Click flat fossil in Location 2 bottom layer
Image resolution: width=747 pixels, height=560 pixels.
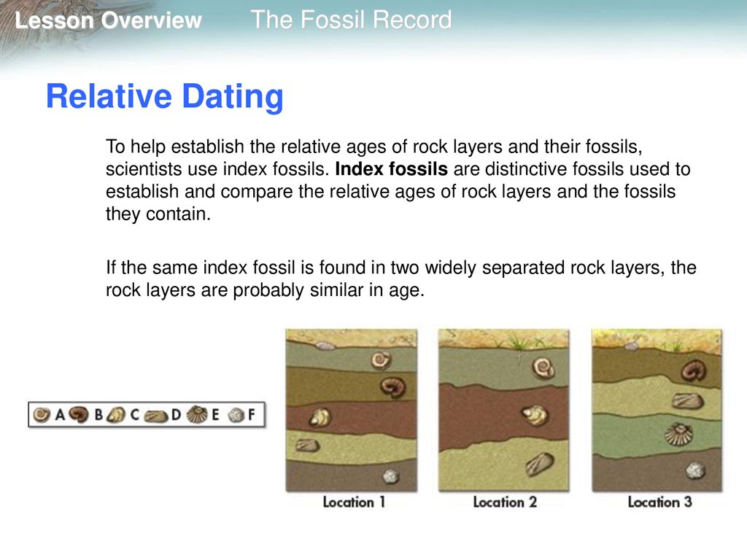(x=540, y=464)
